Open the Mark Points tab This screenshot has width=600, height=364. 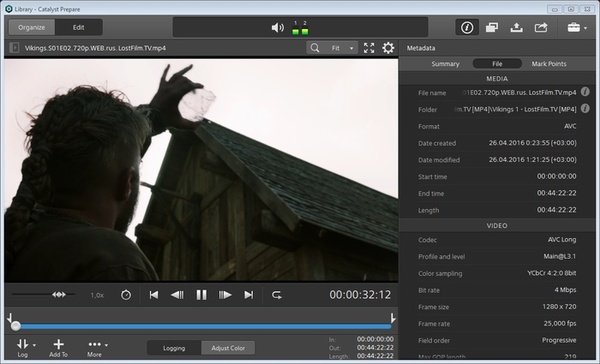[549, 64]
